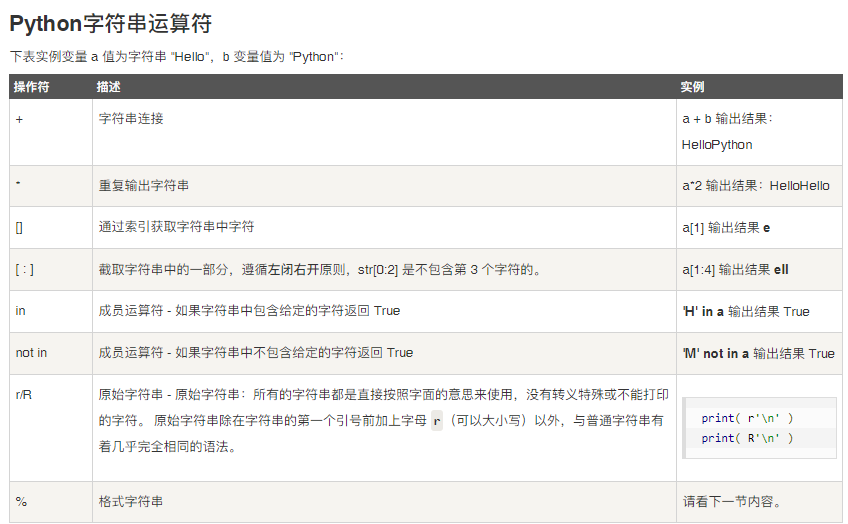Click the inline code letter "r" in the description

click(437, 421)
